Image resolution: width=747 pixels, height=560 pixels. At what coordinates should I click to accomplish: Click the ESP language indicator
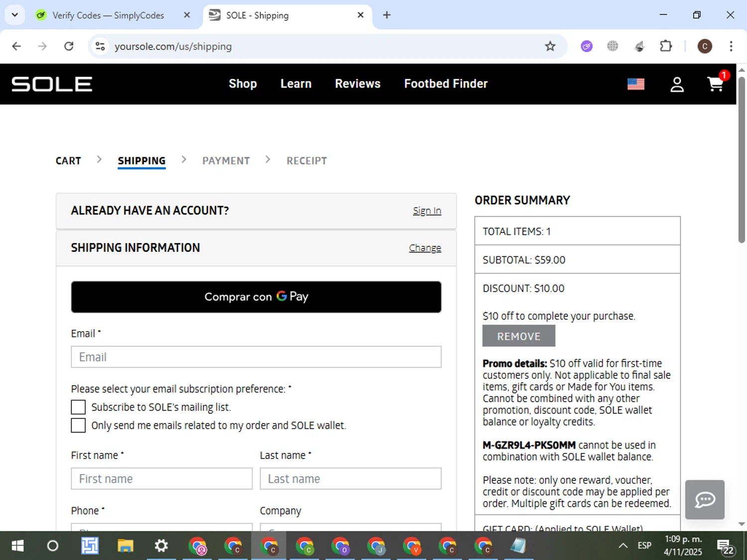click(644, 546)
